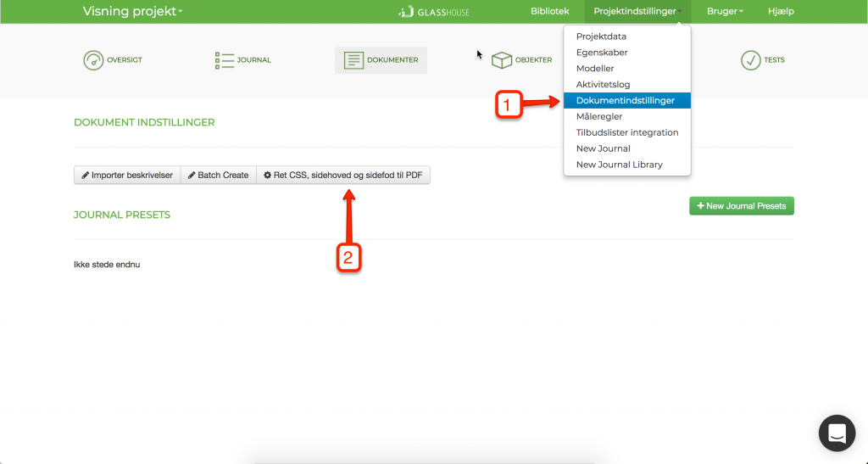Click the gear icon on Ret CSS button

tap(267, 175)
